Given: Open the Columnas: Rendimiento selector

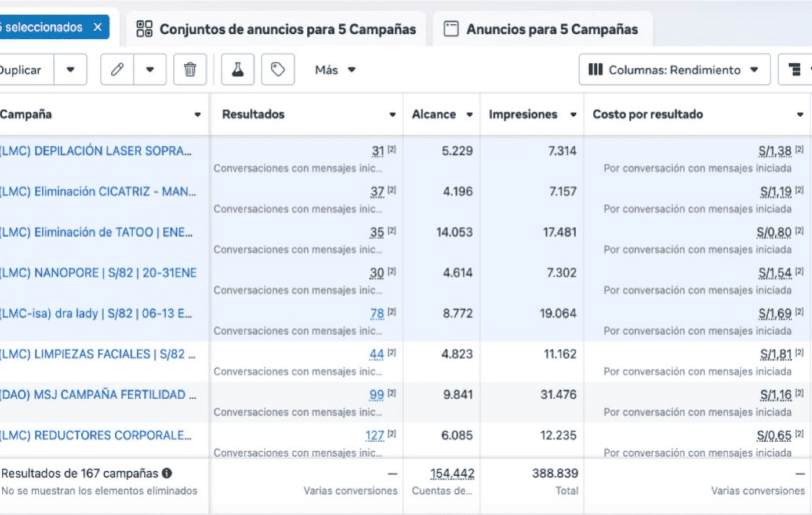Looking at the screenshot, I should [x=674, y=70].
